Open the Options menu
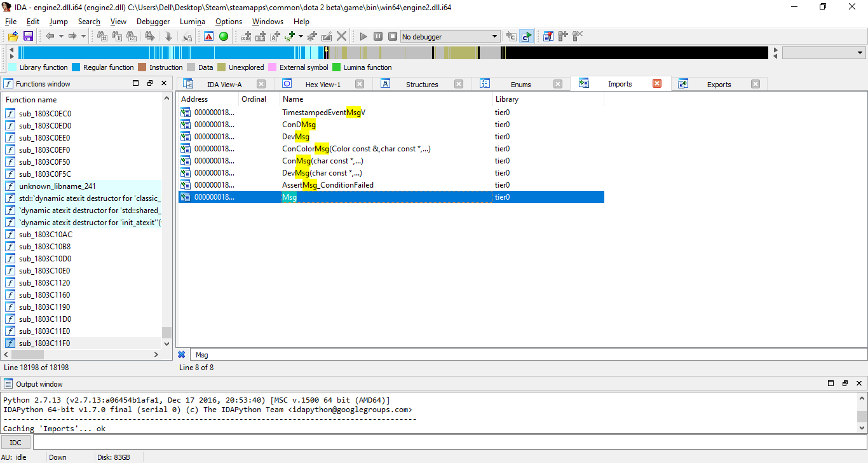Screen dimensions: 868x463 (x=229, y=21)
